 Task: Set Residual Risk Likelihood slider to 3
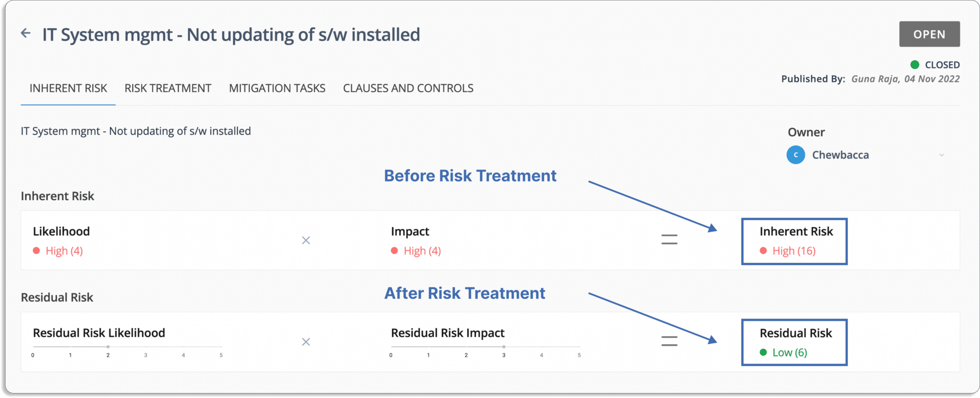[146, 347]
